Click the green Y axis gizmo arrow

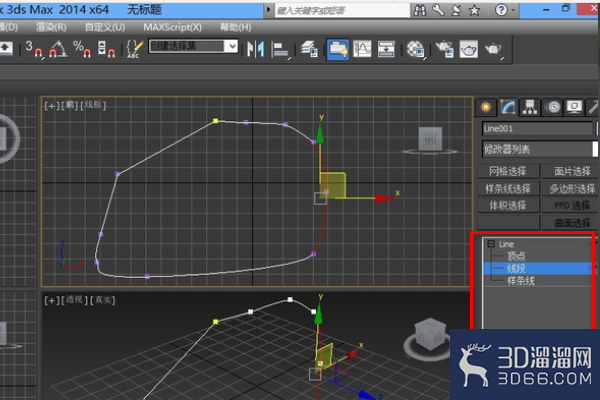click(320, 134)
